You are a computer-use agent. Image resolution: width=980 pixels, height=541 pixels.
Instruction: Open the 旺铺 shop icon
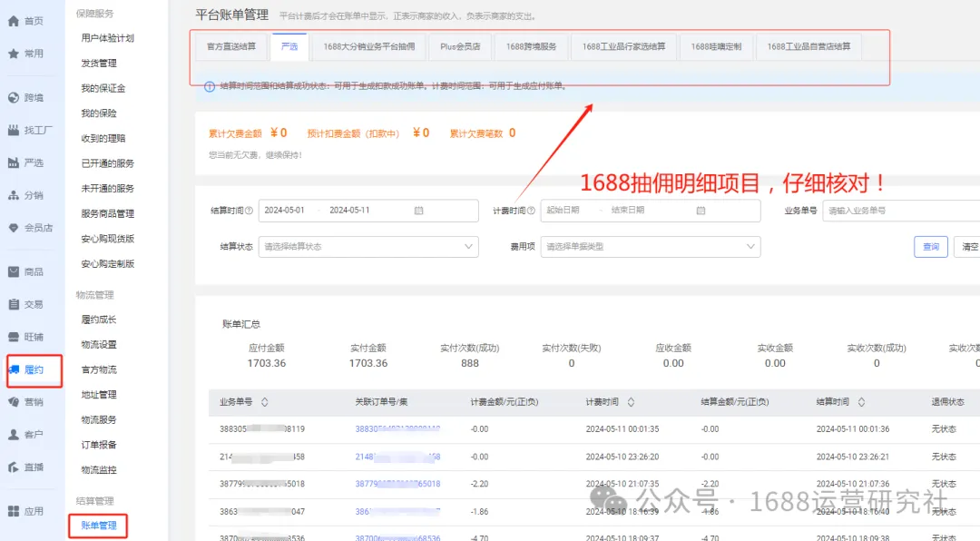pyautogui.click(x=14, y=337)
